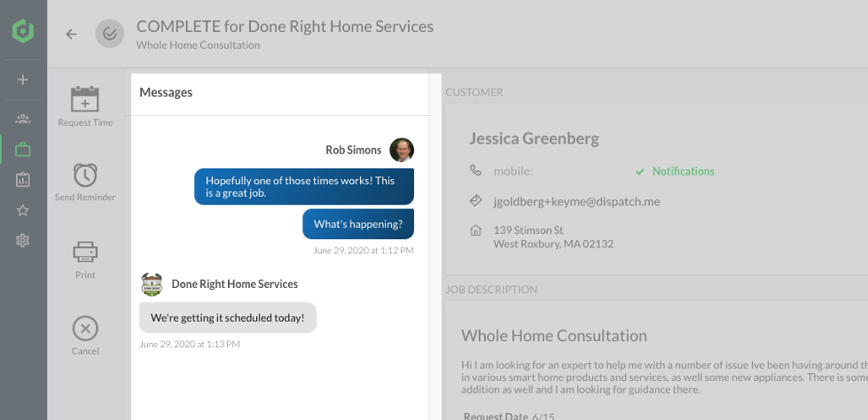Select the "What's happening?" message bubble
This screenshot has width=868, height=420.
coord(358,224)
